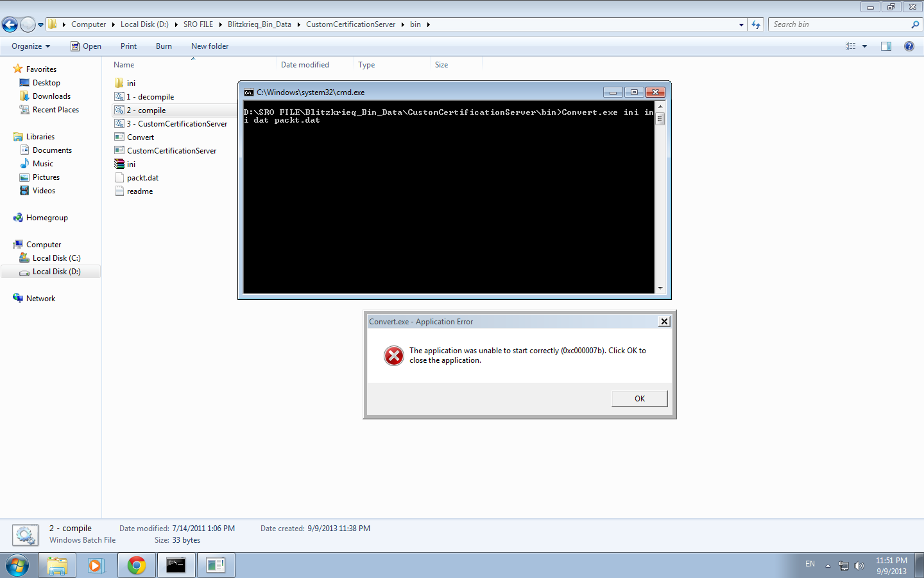Click Blitzkrieq_Bin_Data in the breadcrumb
Screen dimensions: 924x578
tap(259, 24)
